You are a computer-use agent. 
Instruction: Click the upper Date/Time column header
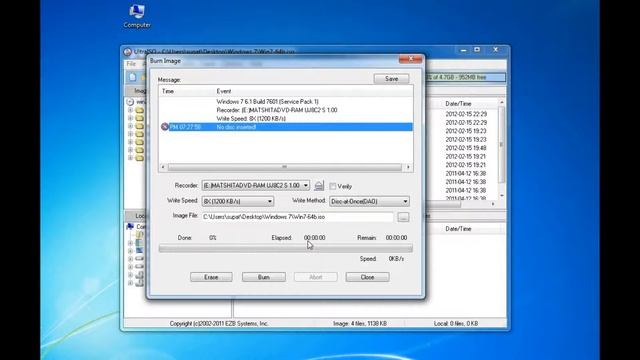[x=458, y=104]
